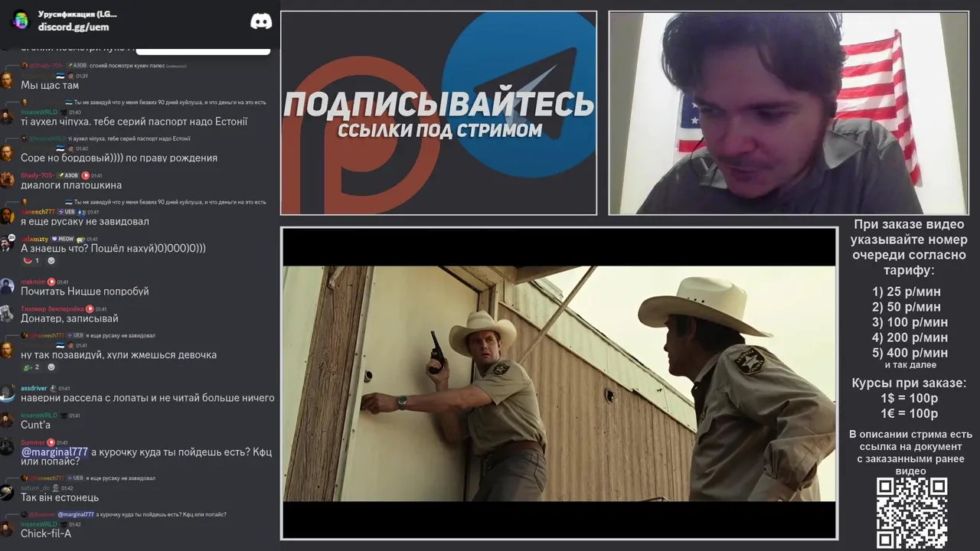Screen dimensions: 980x551
Task: Click the tariff line '3) 100 р/мин'
Action: (910, 322)
